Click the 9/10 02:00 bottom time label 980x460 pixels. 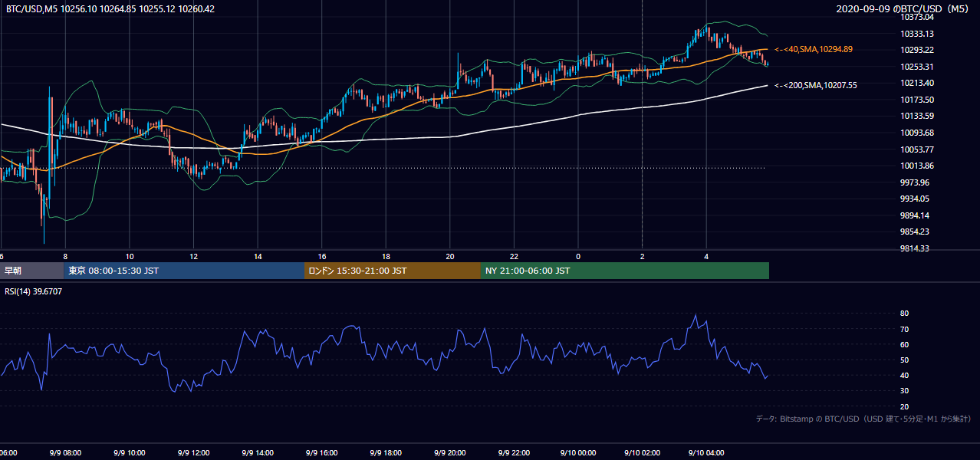pyautogui.click(x=643, y=453)
